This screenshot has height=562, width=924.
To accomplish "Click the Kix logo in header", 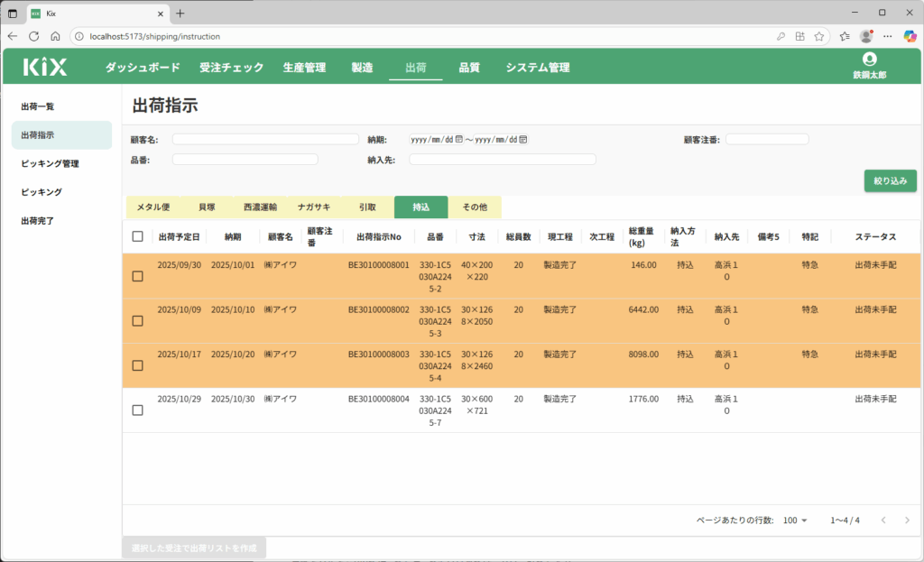I will pos(45,67).
